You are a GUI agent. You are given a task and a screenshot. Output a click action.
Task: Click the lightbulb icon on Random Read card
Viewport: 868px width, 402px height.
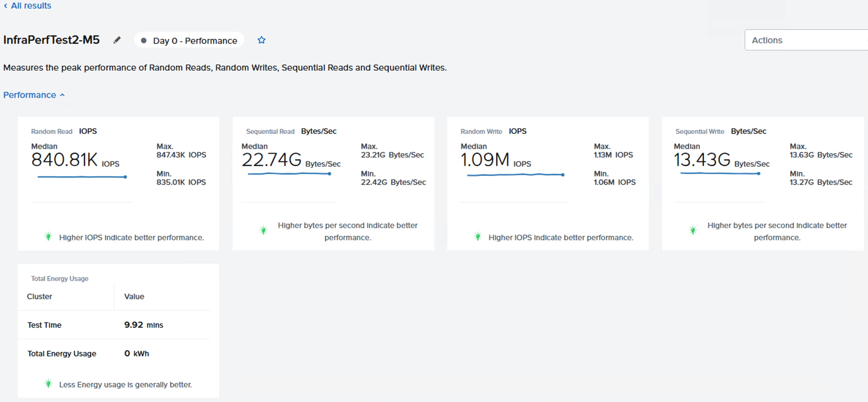(x=48, y=236)
